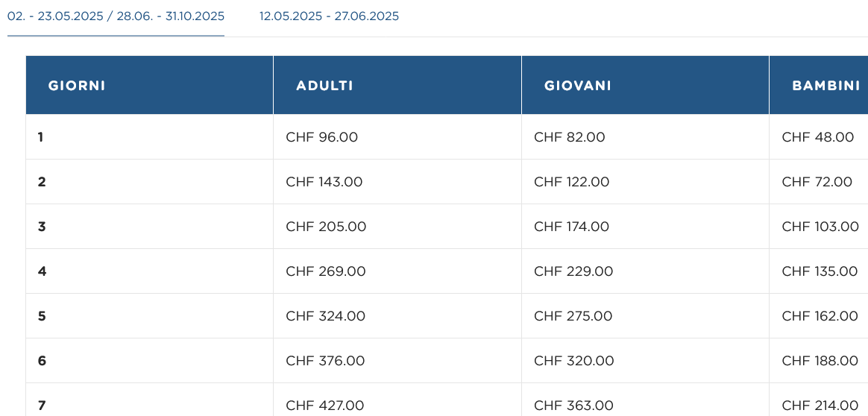Select the youth price CHF 320.00

tap(574, 361)
